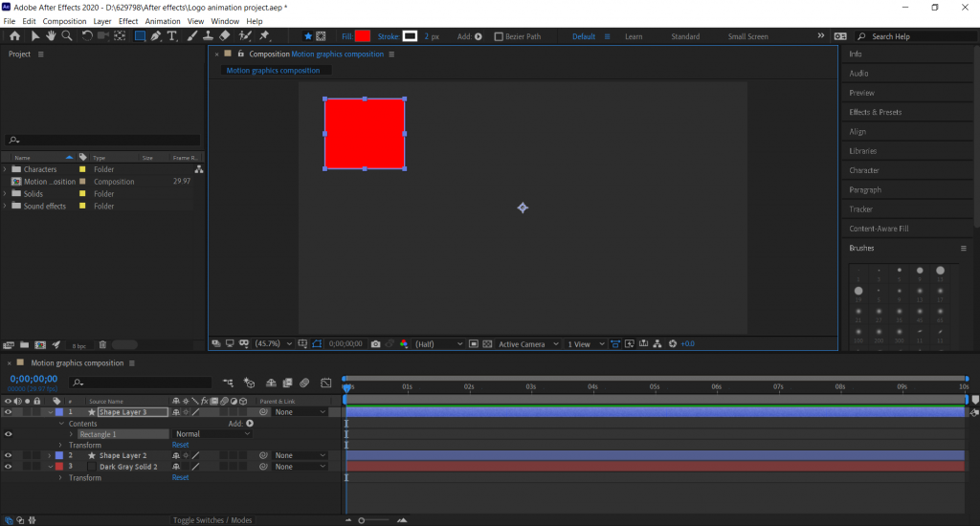Choose the Hand tool
Screen dimensions: 980x526
[x=51, y=36]
